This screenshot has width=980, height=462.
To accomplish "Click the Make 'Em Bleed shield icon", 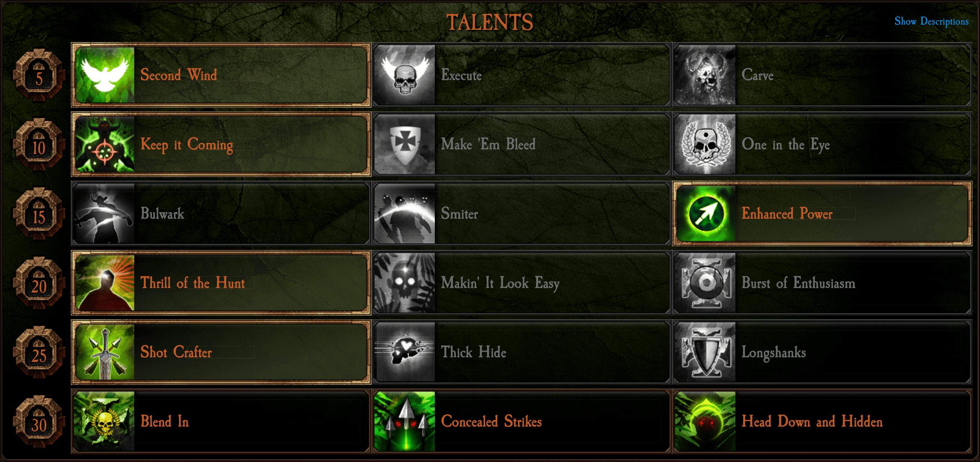I will tap(405, 144).
